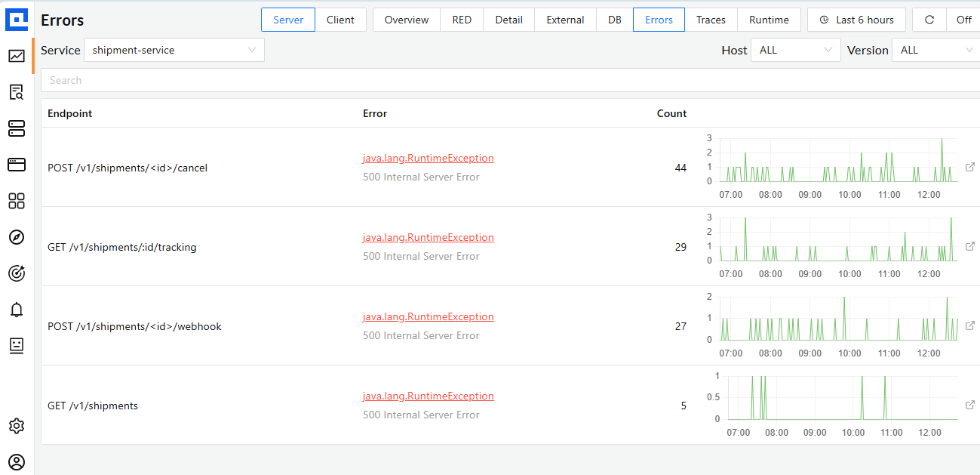Select GET /v1/shipments/:id/tracking endpoint text
This screenshot has height=475, width=980.
tap(122, 247)
